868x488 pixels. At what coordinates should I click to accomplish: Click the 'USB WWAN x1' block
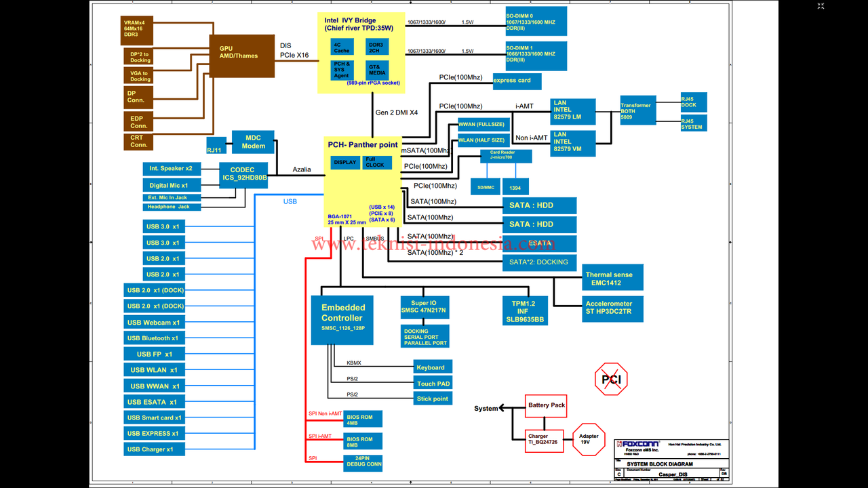pyautogui.click(x=154, y=386)
